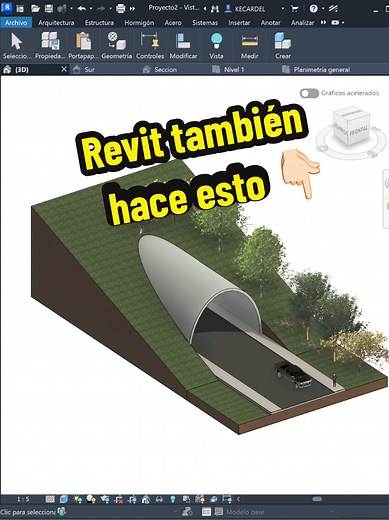Viewport: 389px width, 520px height.
Task: Click the Visual Style cube icon
Action: 63,499
